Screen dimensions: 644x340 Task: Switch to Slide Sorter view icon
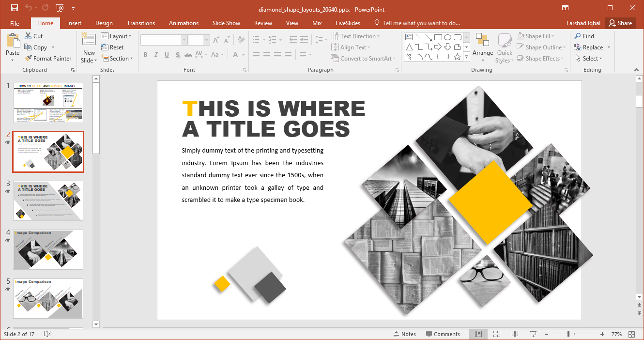coord(496,334)
